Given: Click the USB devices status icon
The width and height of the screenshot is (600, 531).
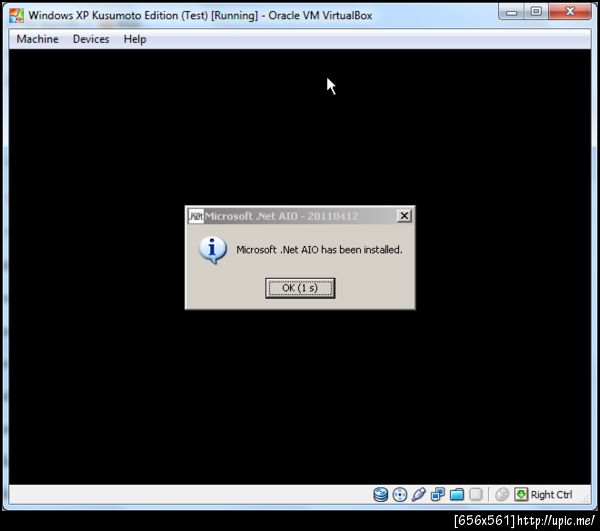Looking at the screenshot, I should click(x=419, y=494).
